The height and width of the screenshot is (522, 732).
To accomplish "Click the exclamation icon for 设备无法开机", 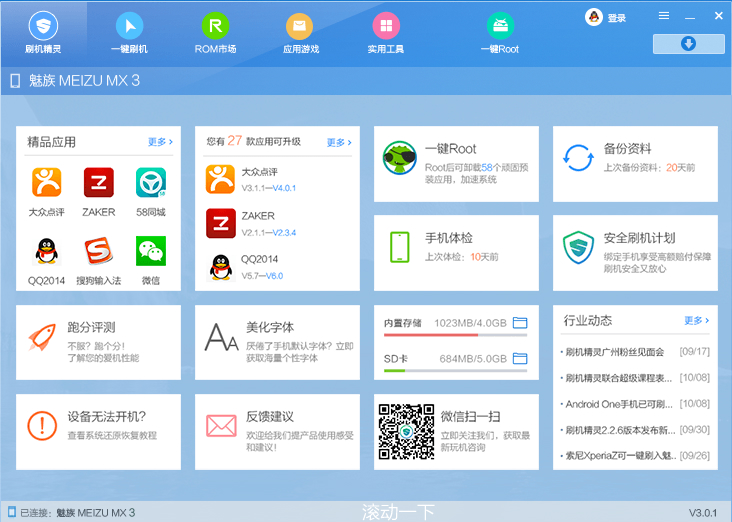I will [42, 426].
